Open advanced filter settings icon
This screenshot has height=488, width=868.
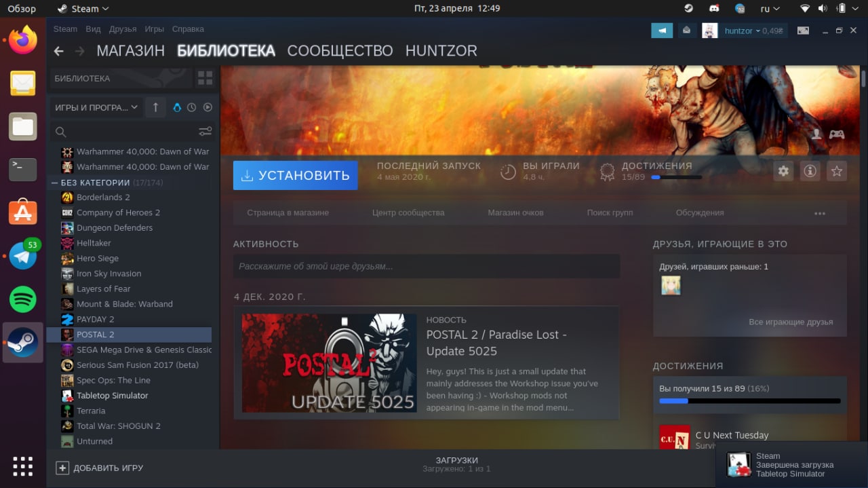[205, 131]
